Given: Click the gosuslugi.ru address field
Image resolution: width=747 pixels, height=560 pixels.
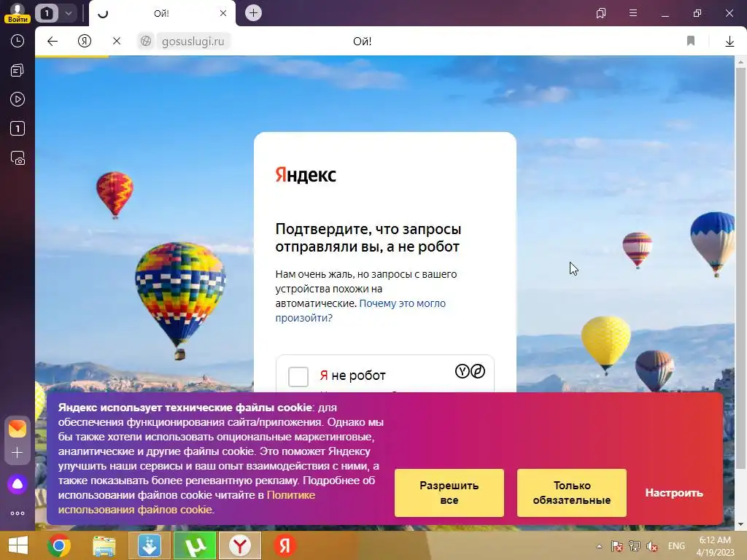Looking at the screenshot, I should pos(193,42).
